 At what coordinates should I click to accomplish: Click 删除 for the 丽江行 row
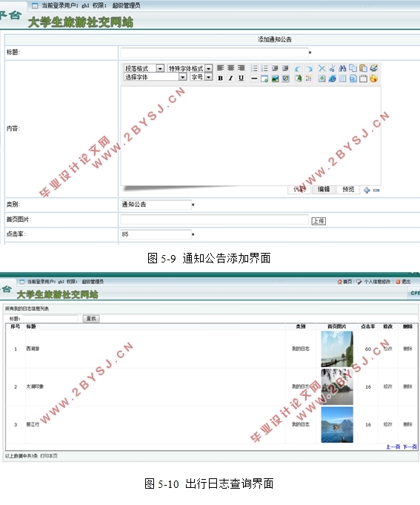[408, 424]
